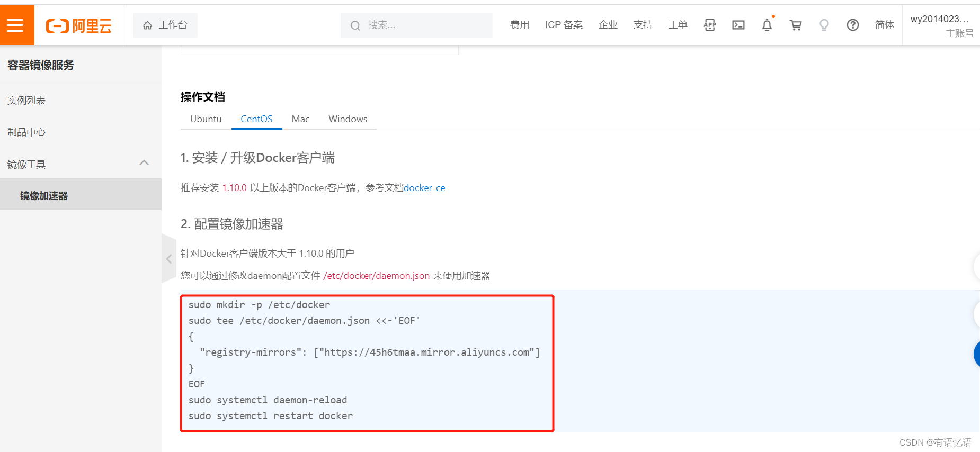Open the ICP 备案 menu
Screen dimensions: 980x452
tap(564, 25)
